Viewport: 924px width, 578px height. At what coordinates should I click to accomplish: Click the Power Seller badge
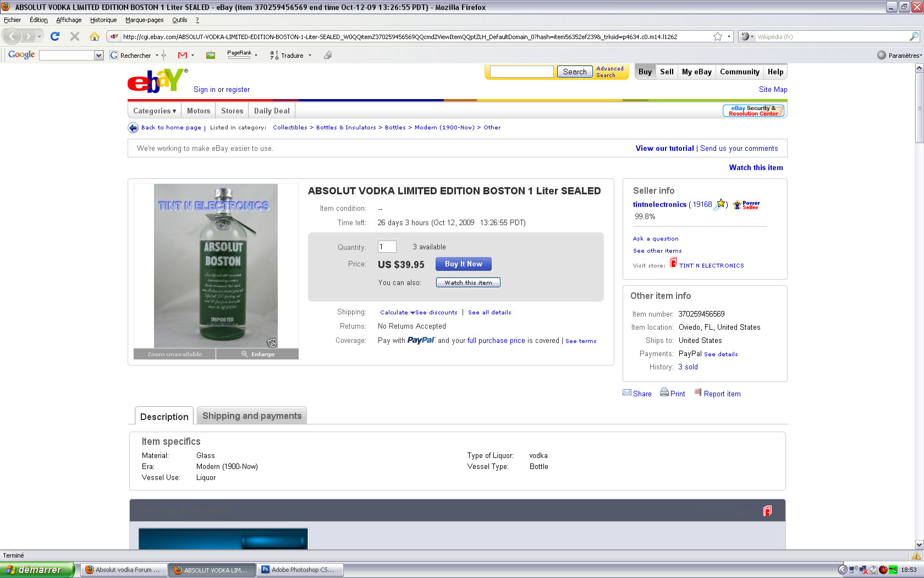pyautogui.click(x=746, y=205)
